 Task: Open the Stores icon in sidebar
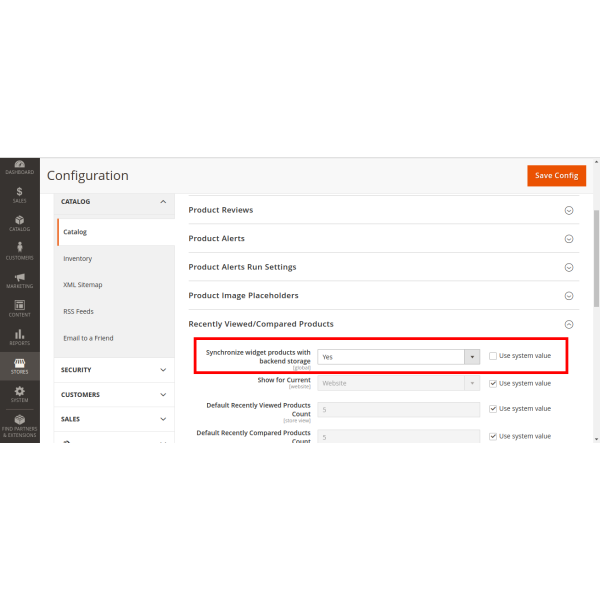point(19,366)
